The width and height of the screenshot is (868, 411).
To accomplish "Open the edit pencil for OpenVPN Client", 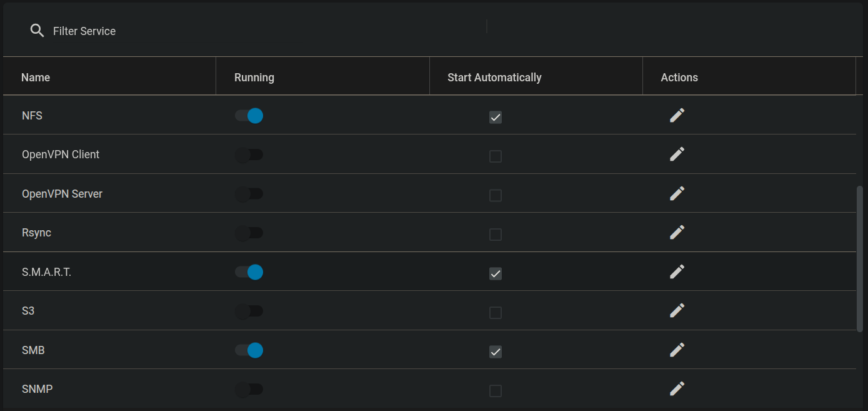I will point(677,155).
